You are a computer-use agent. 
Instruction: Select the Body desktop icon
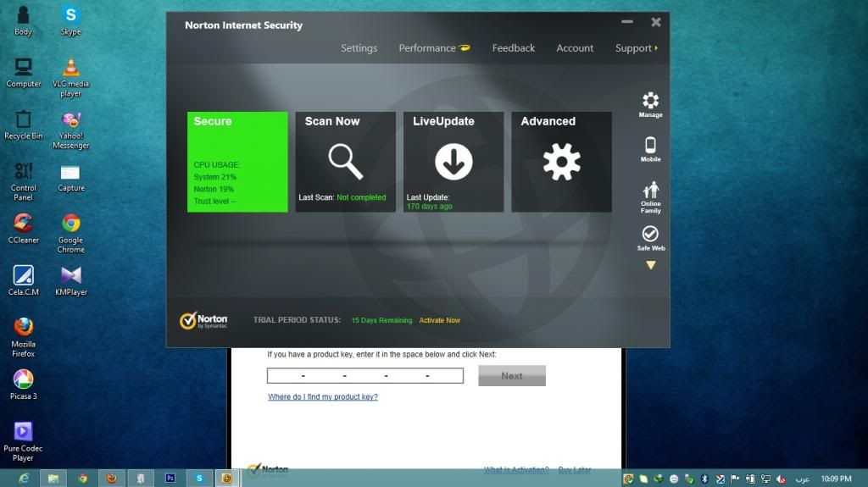click(23, 21)
